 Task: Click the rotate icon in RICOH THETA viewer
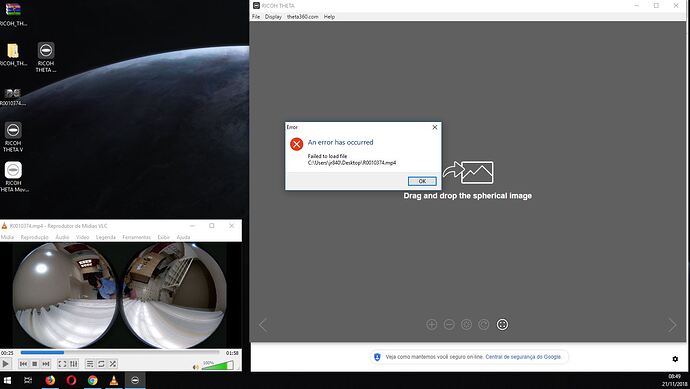pyautogui.click(x=484, y=325)
